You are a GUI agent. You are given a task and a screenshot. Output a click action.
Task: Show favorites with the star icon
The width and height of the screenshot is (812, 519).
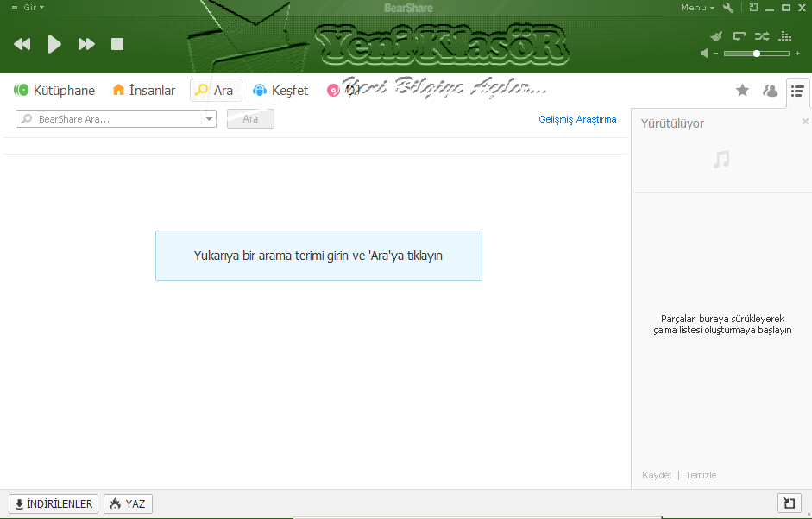tap(742, 91)
